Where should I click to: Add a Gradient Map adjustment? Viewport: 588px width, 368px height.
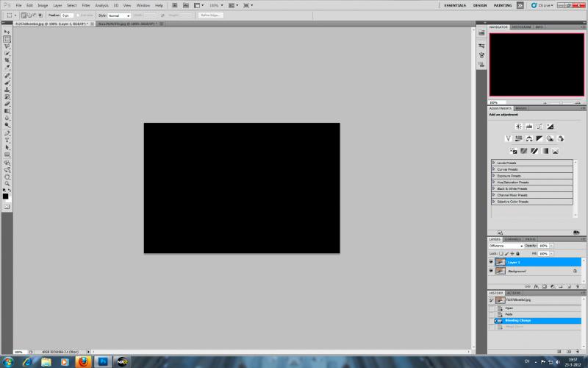tap(545, 151)
